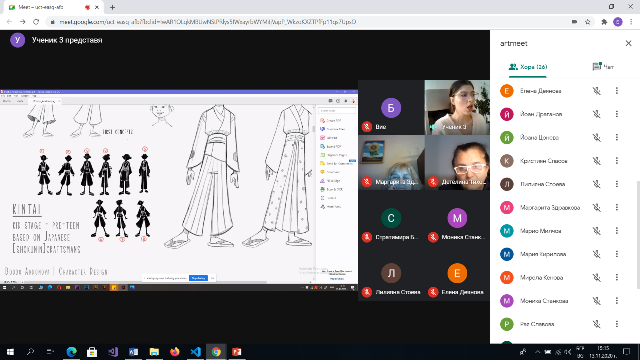Open options menu for Марио in list
Image resolution: width=640 pixels, height=360 pixels.
[x=617, y=231]
